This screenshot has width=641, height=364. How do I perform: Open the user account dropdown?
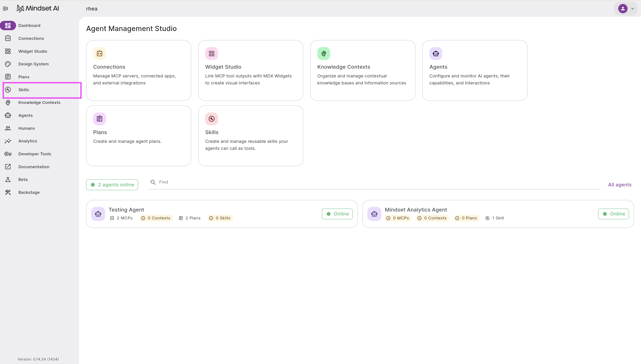pyautogui.click(x=625, y=9)
